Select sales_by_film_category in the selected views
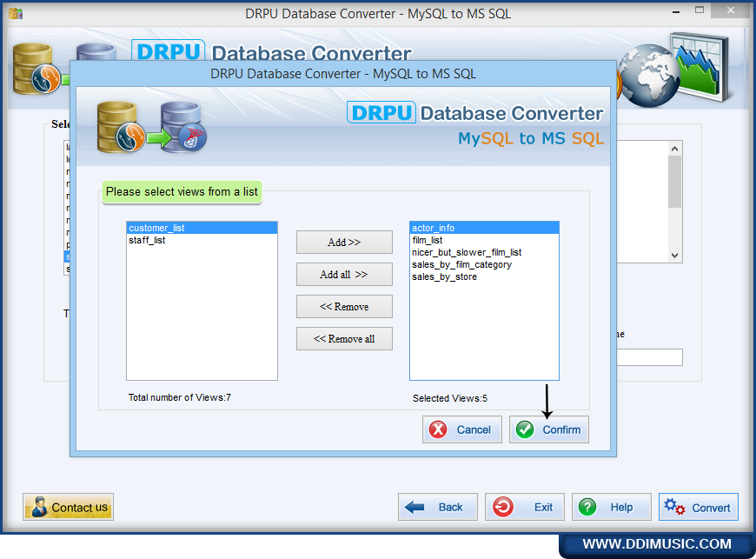 coord(485,264)
